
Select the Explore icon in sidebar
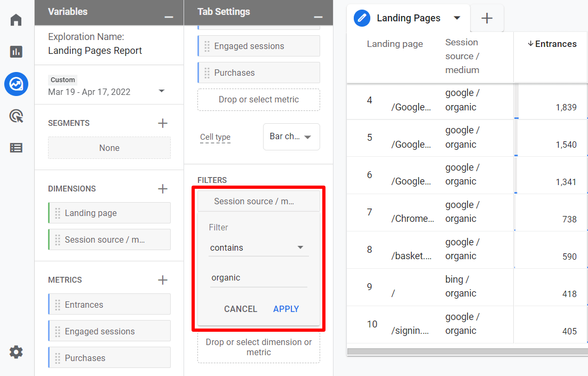[x=16, y=84]
